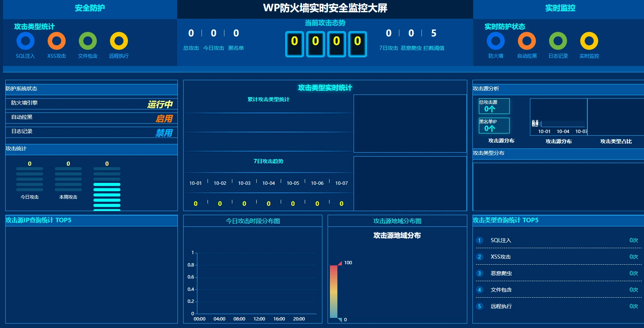Switch to the 实时监控 header tab
The image size is (644, 328).
pyautogui.click(x=560, y=8)
